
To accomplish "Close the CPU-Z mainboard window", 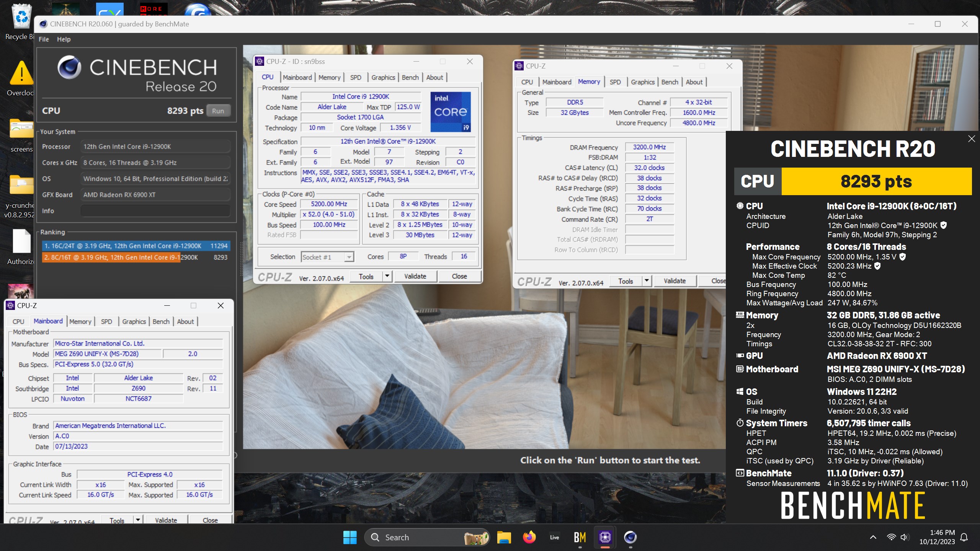I will tap(220, 305).
